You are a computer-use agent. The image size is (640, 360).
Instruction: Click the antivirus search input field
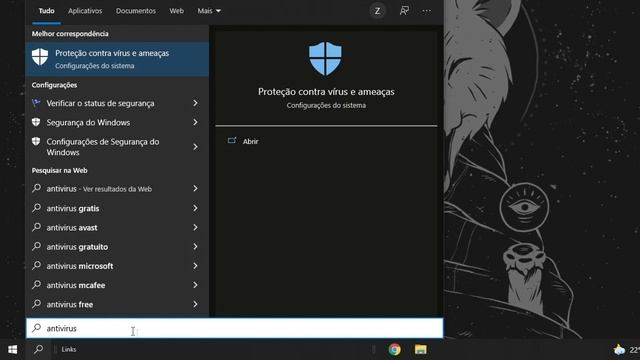point(235,328)
